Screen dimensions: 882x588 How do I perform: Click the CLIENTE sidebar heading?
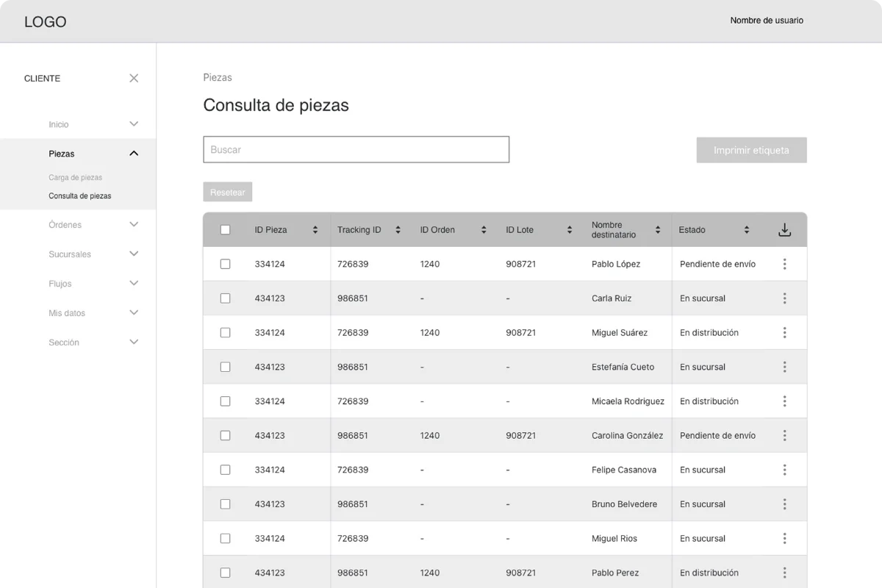coord(43,79)
